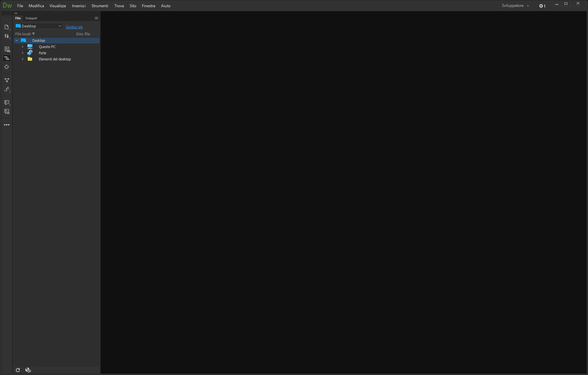This screenshot has width=588, height=375.
Task: Click the Expand All code icon
Action: coord(7,80)
